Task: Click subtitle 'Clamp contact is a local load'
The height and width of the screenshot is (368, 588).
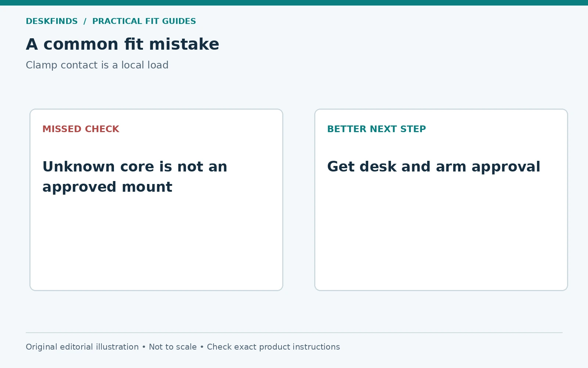Action: click(97, 65)
